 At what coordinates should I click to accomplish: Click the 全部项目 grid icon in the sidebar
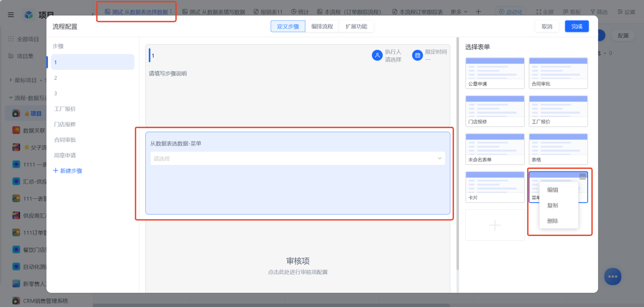11,39
